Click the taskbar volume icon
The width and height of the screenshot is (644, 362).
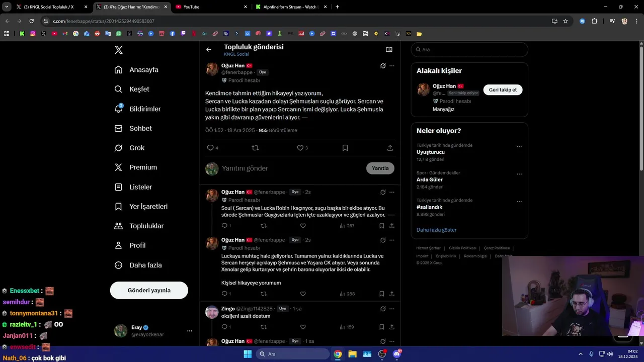[610, 354]
